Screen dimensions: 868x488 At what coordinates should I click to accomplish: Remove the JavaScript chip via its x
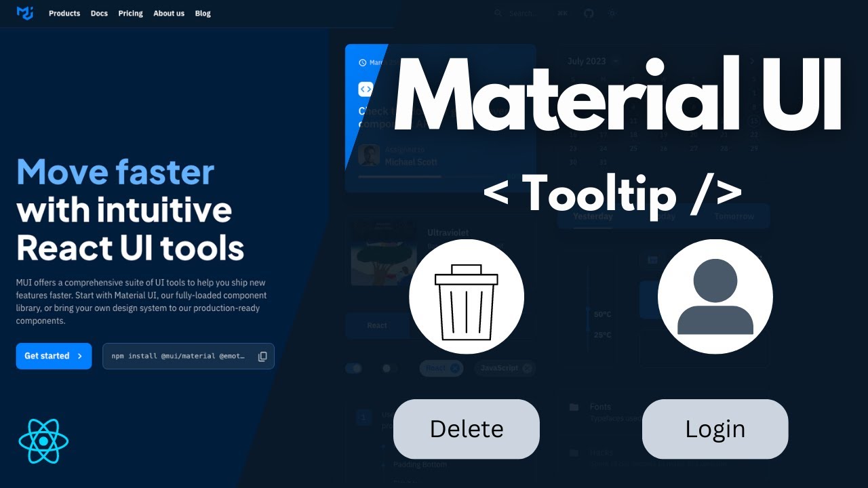click(528, 368)
